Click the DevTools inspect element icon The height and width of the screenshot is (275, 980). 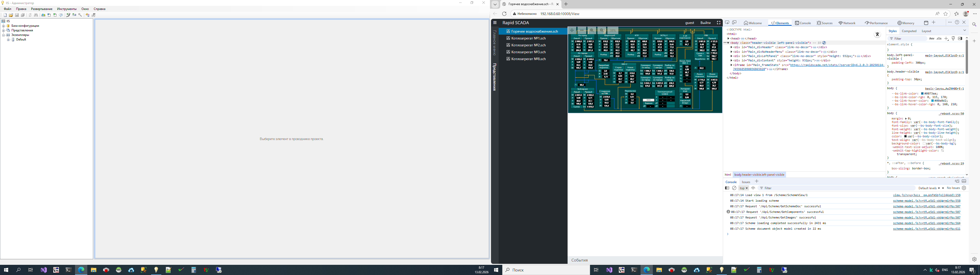(x=727, y=22)
